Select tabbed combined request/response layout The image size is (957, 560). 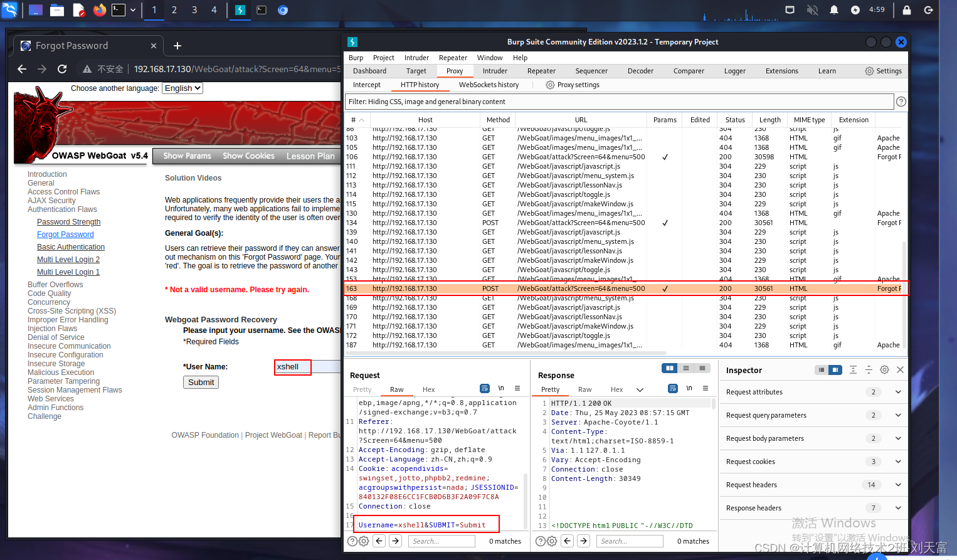[x=702, y=368]
